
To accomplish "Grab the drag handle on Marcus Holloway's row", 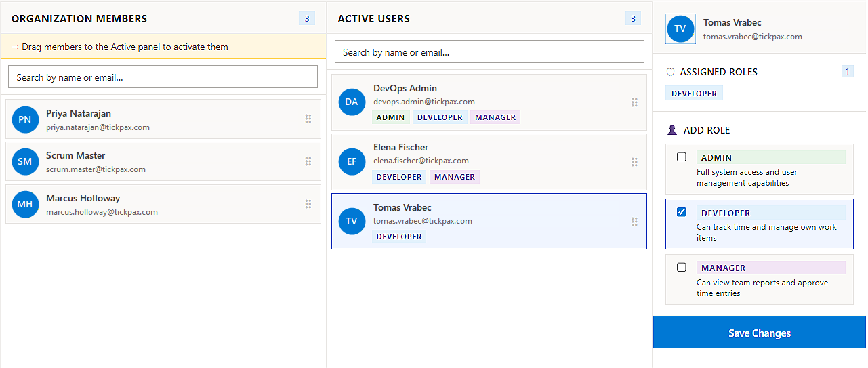I will tap(308, 204).
